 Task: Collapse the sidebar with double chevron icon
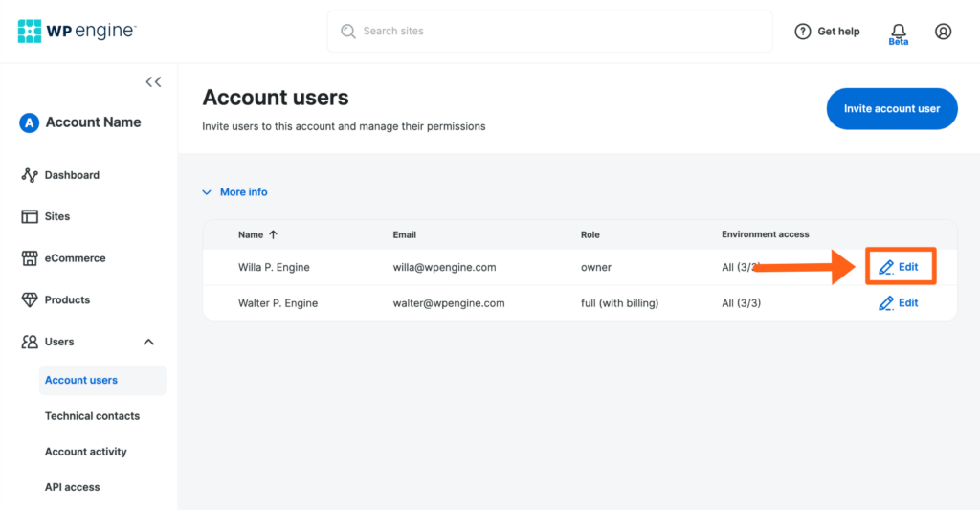153,82
